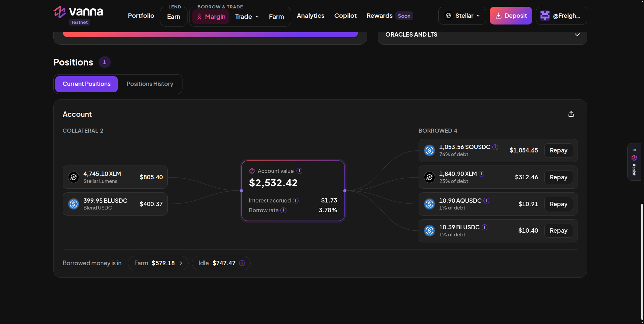Click info icon next to borrowed 1,840.90 XLM
644x324 pixels.
click(481, 174)
